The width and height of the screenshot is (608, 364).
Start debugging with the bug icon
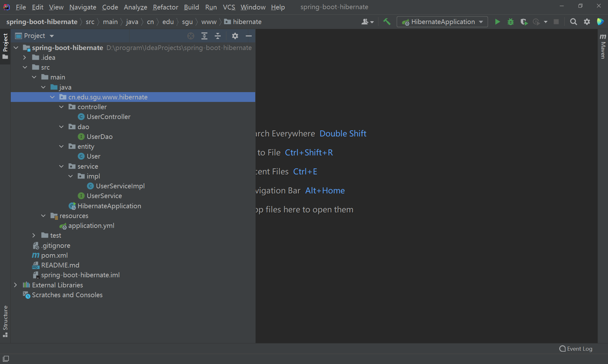[x=510, y=22]
